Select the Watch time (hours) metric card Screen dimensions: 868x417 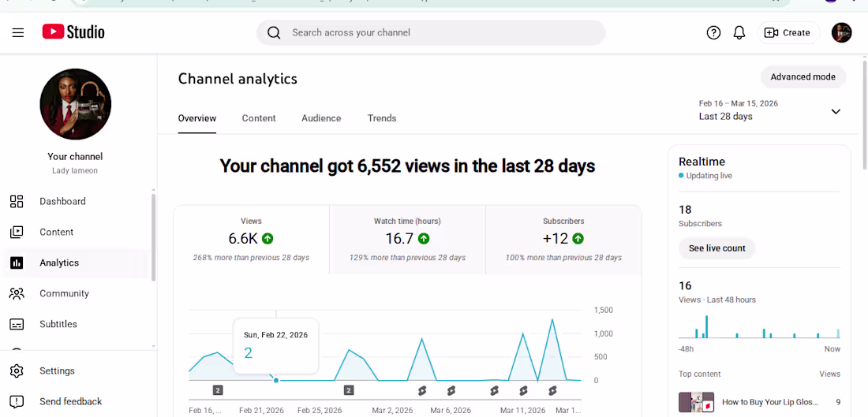pos(407,240)
